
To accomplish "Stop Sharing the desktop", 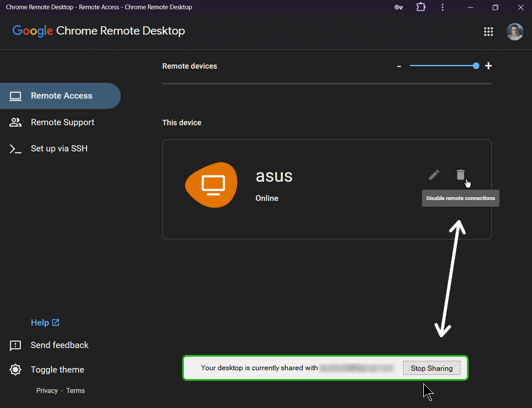I will (432, 368).
